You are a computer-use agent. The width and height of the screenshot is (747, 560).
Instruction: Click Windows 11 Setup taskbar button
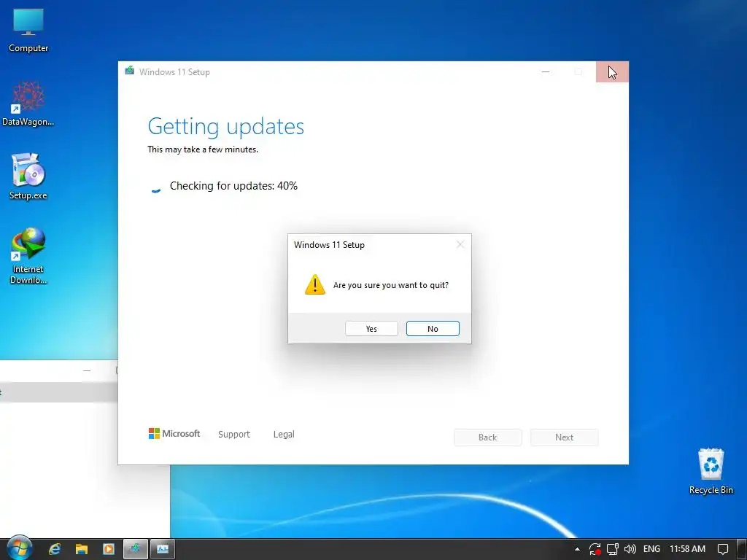(x=135, y=549)
